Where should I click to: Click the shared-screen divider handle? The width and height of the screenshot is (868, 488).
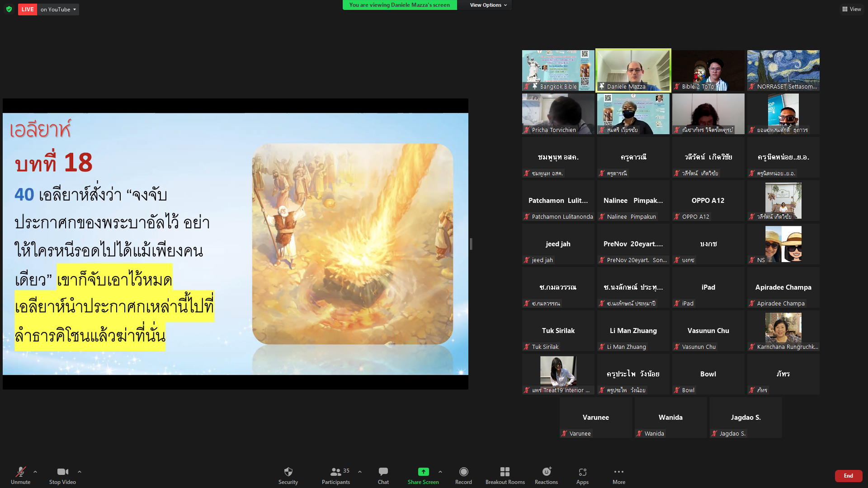[471, 244]
